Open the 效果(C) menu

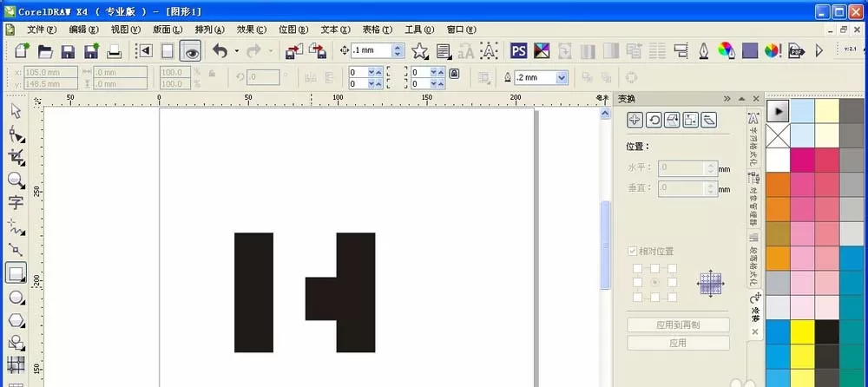(x=252, y=30)
